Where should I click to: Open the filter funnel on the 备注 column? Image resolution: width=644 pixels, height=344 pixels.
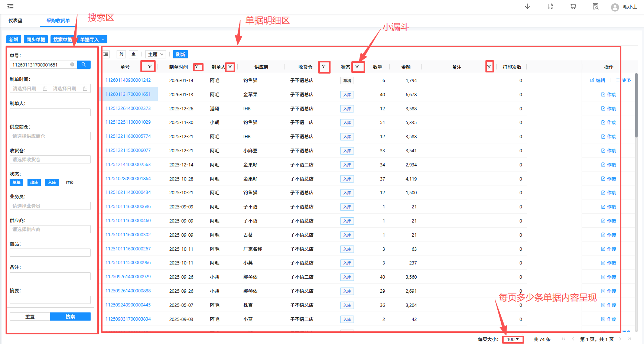tap(489, 67)
